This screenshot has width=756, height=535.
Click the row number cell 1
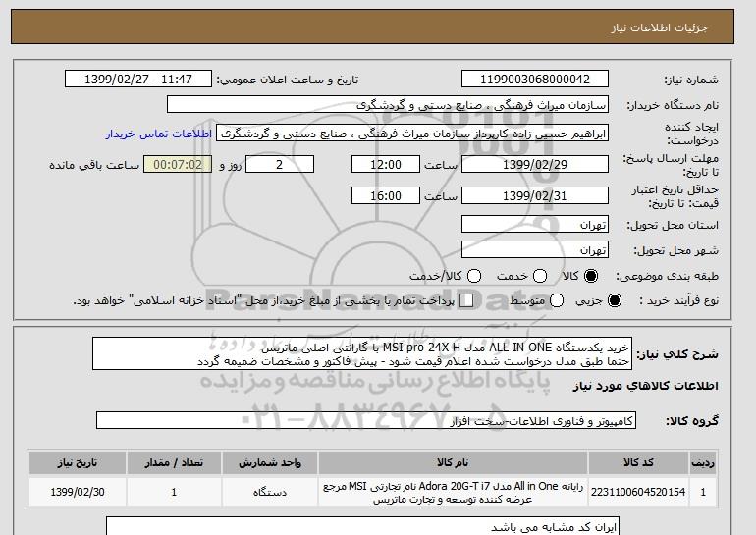point(703,492)
